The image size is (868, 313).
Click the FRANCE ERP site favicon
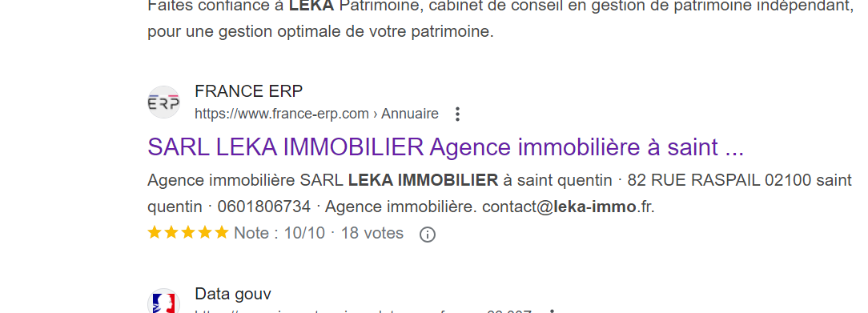click(x=164, y=102)
